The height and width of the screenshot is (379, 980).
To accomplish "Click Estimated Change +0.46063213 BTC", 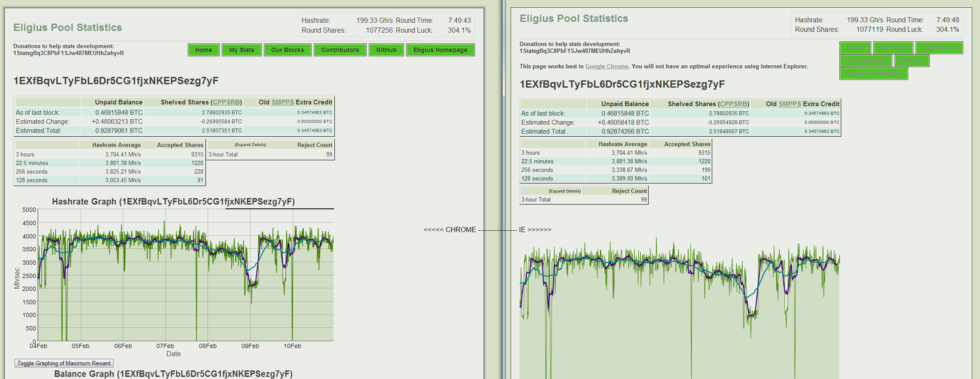I will click(117, 122).
